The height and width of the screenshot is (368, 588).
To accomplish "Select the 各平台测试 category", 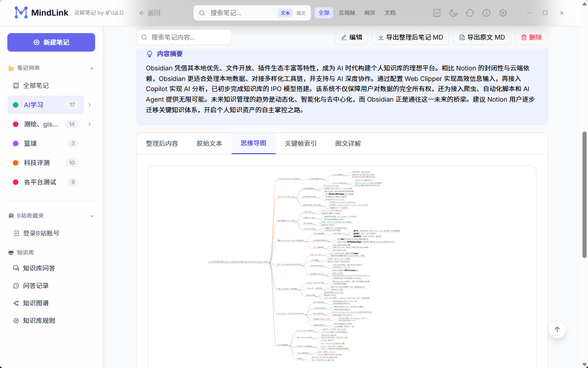I will coord(45,182).
